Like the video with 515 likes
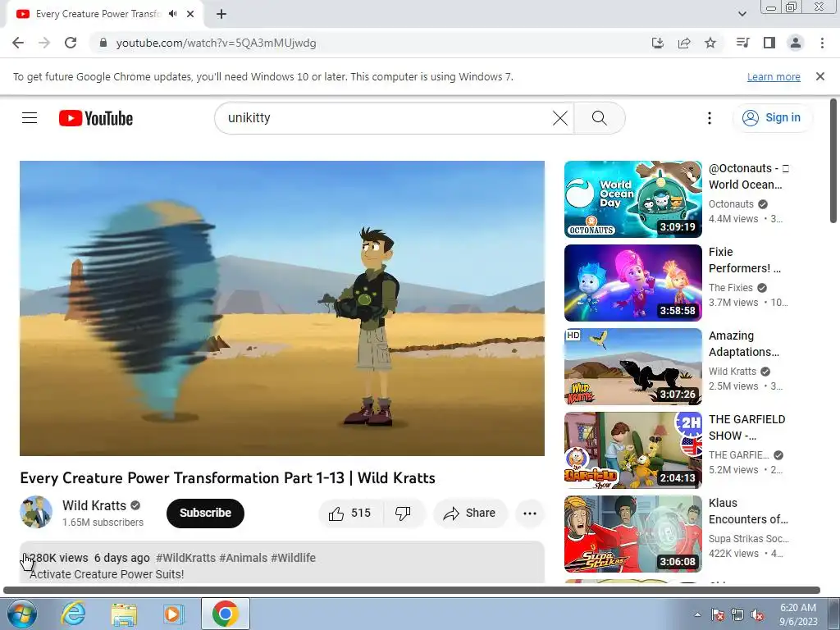840x630 pixels. coord(351,514)
